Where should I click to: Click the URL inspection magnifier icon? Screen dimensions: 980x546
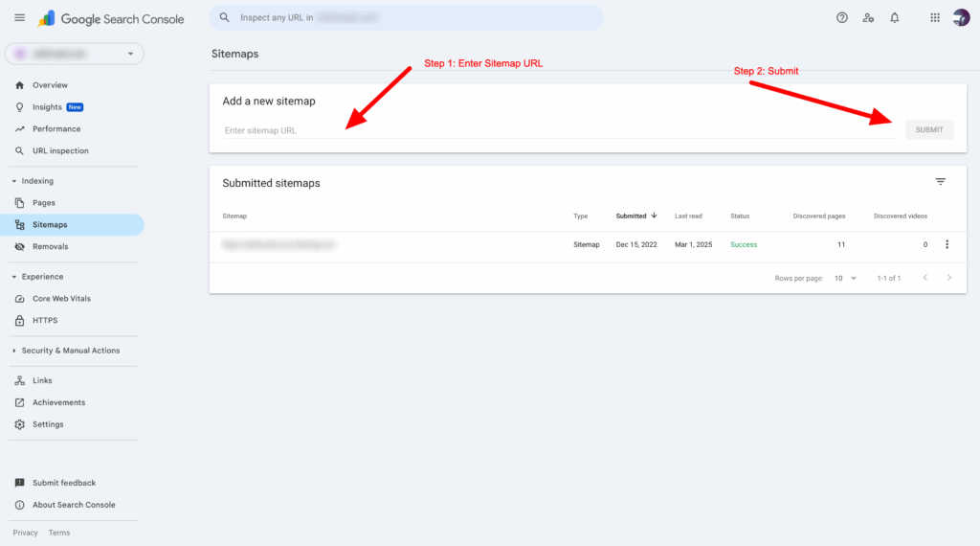[19, 150]
